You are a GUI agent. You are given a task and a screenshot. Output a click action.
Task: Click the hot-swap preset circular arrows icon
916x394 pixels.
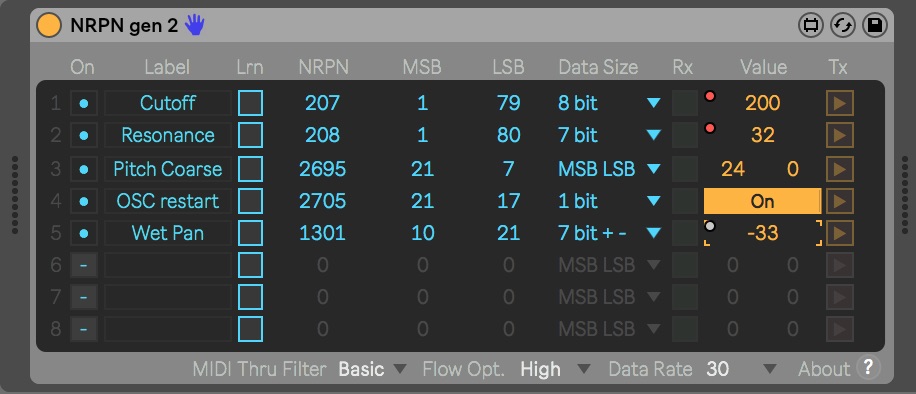(842, 25)
